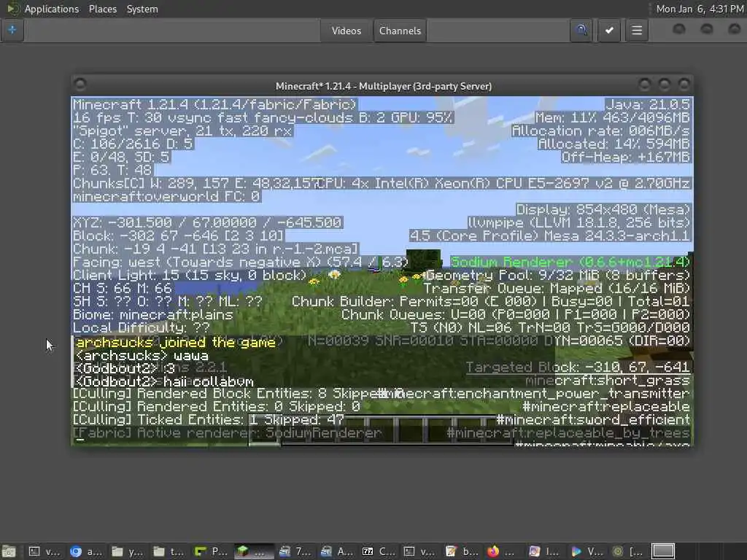The width and height of the screenshot is (747, 560).
Task: Click the '#minecraft:sword_efficient' tag text
Action: coord(593,419)
